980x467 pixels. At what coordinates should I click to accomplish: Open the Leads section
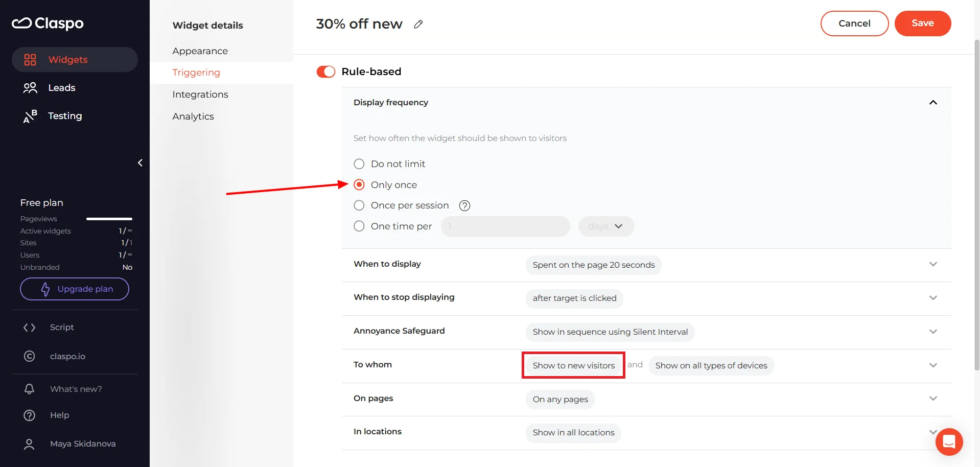[x=61, y=88]
